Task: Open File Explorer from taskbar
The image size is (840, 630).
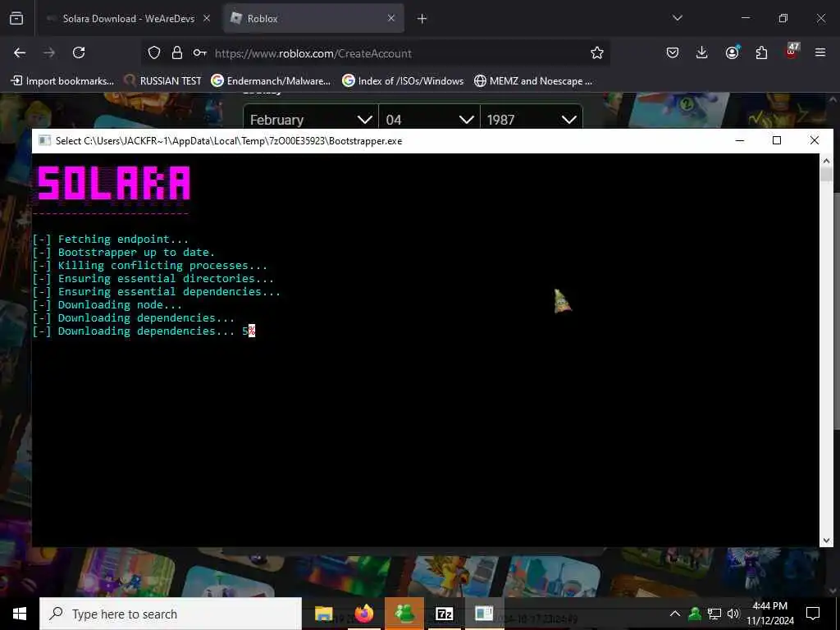Action: click(x=323, y=614)
